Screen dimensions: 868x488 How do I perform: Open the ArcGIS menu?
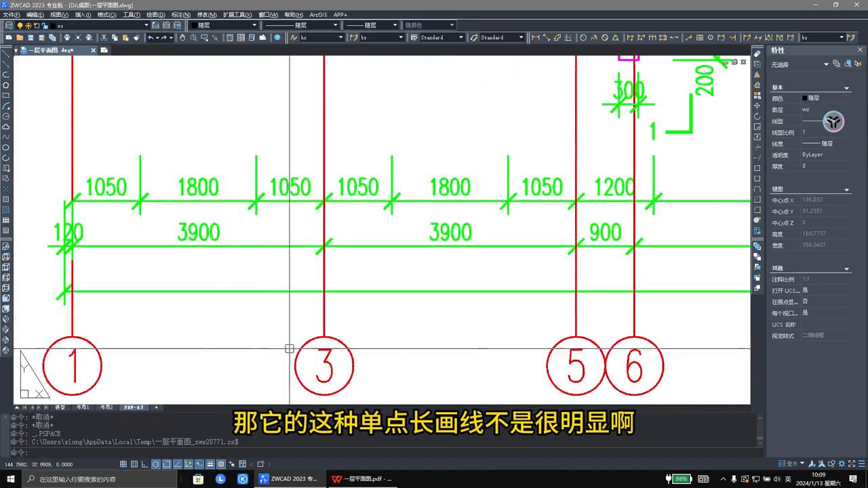point(318,14)
